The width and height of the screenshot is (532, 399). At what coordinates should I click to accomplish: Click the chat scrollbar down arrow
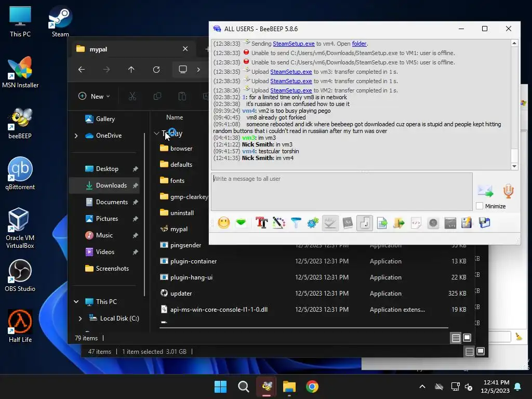514,166
